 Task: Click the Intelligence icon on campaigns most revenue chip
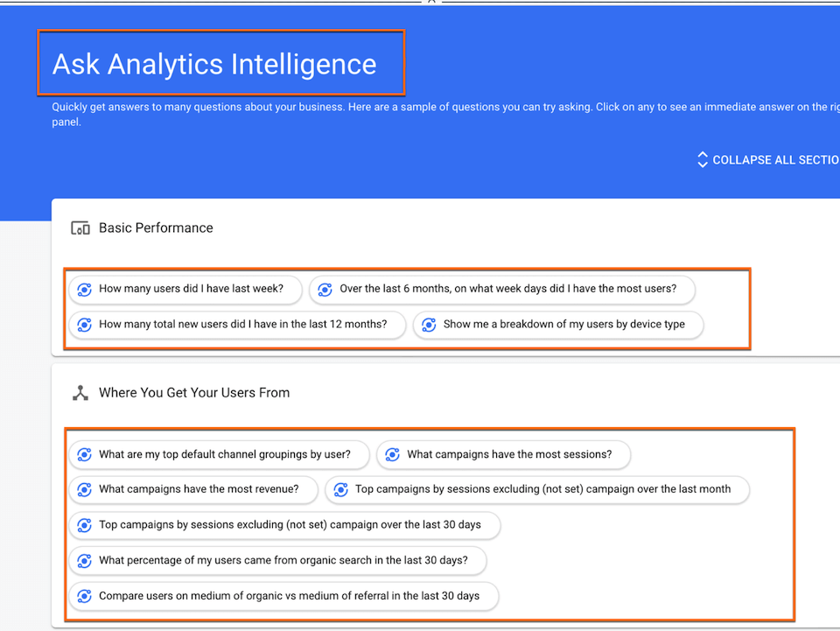click(84, 490)
